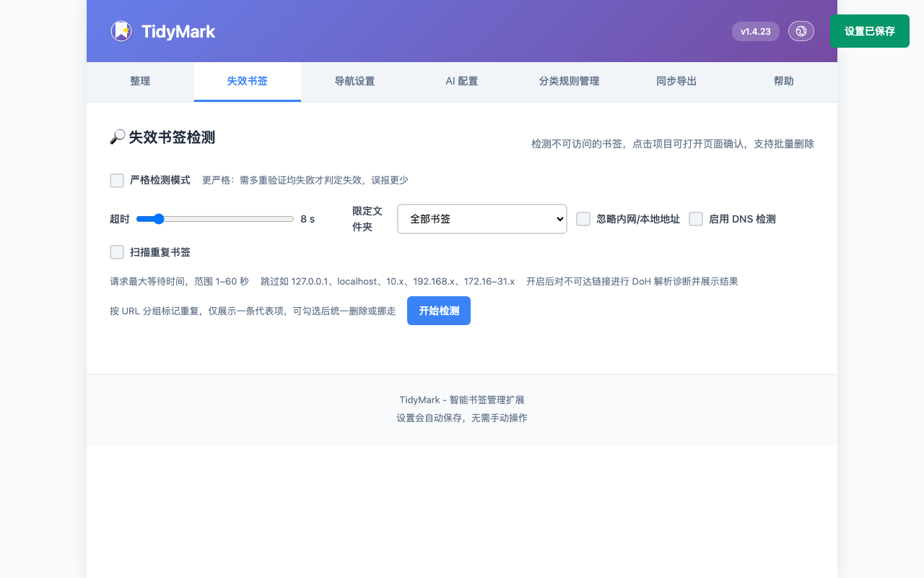Screen dimensions: 924x578
Task: Click the TidyMark title text
Action: [x=178, y=32]
